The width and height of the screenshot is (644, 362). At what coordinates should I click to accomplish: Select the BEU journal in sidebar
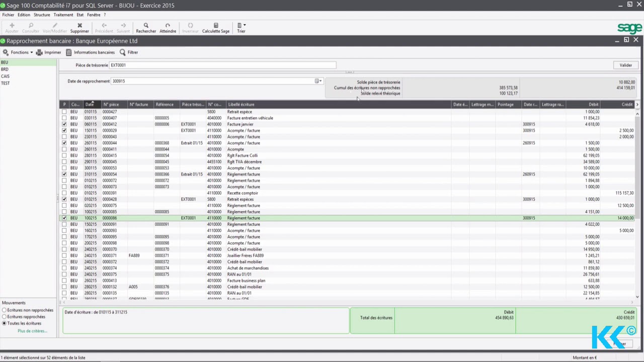(x=28, y=62)
